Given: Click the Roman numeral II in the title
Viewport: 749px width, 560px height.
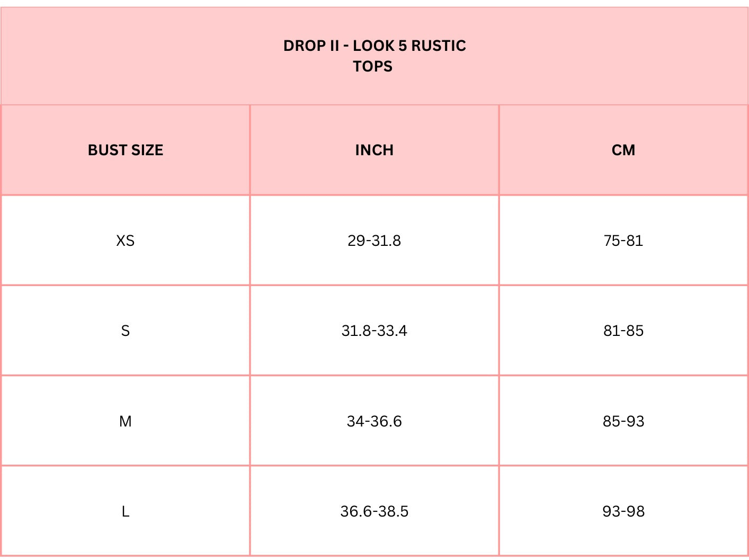Looking at the screenshot, I should tap(334, 46).
